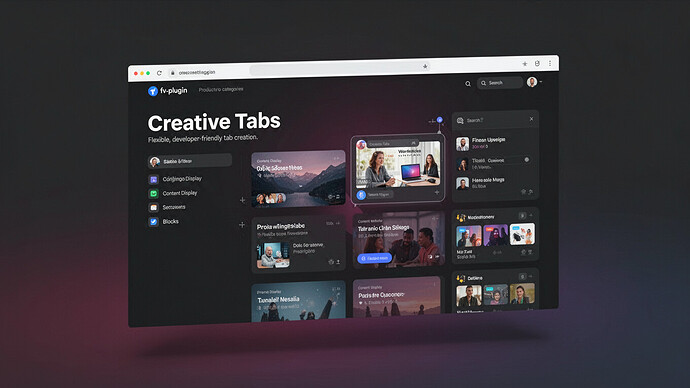This screenshot has height=388, width=690.
Task: Click the fv-plugin logo icon
Action: pyautogui.click(x=153, y=91)
